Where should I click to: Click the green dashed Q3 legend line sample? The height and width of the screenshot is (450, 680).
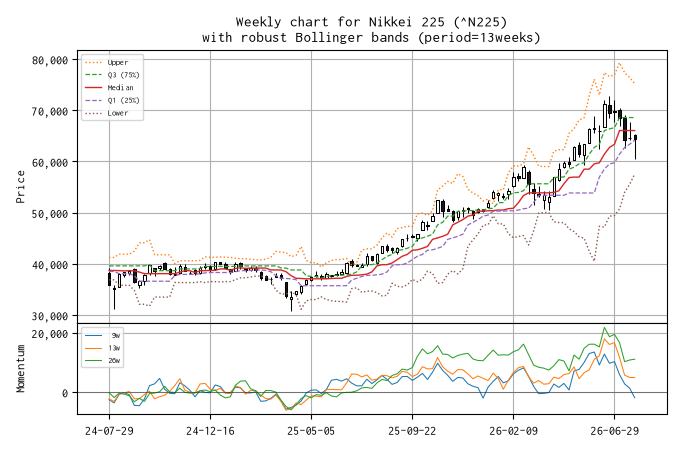[94, 75]
